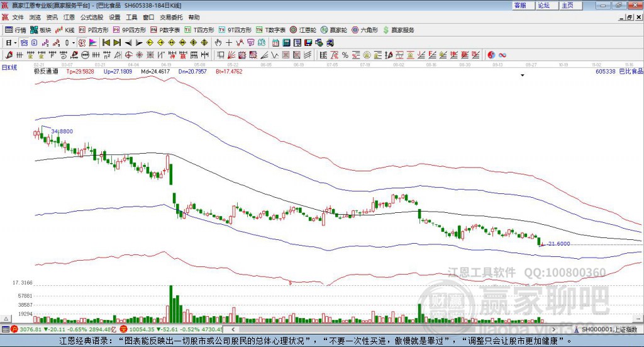644x347 pixels.
Task: Open the 资讯 menu
Action: (52, 17)
